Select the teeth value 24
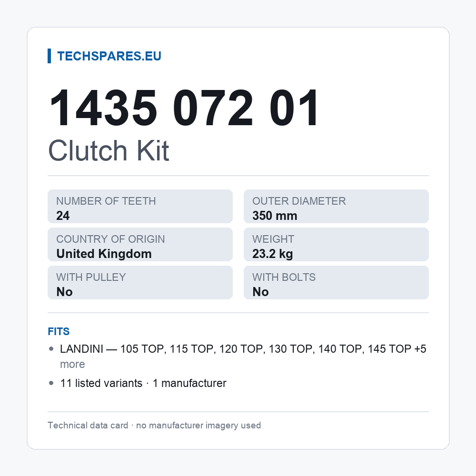 63,216
